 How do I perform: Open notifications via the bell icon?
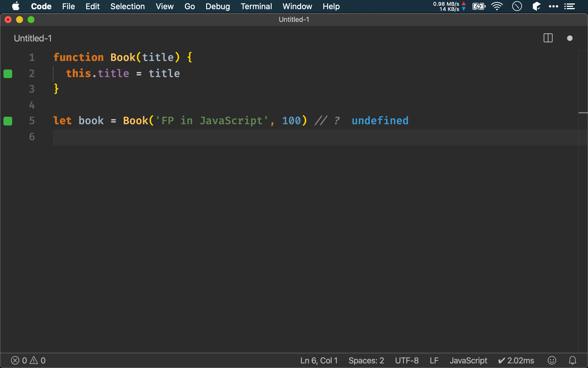click(572, 360)
